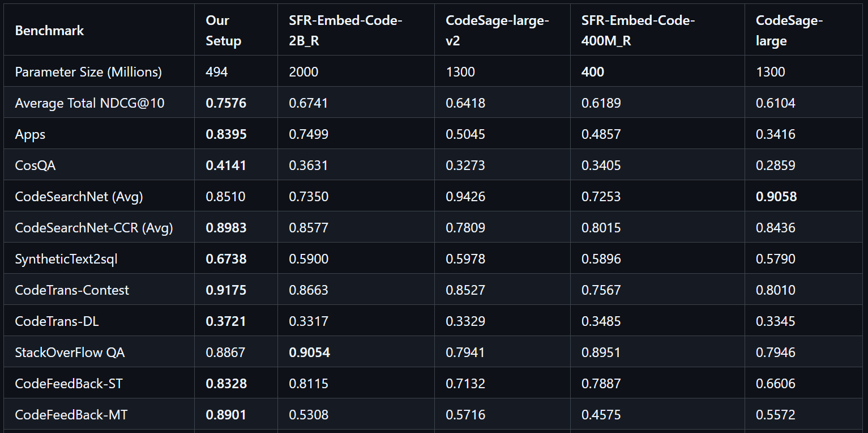Screen dimensions: 868x433
Task: Select the CodeTrans-Contest row label
Action: click(x=72, y=290)
